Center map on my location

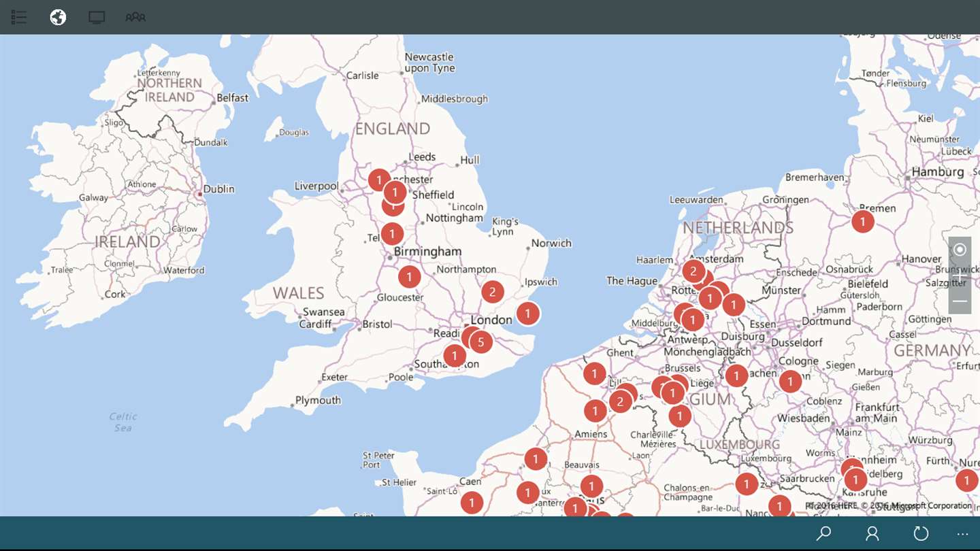(x=960, y=250)
